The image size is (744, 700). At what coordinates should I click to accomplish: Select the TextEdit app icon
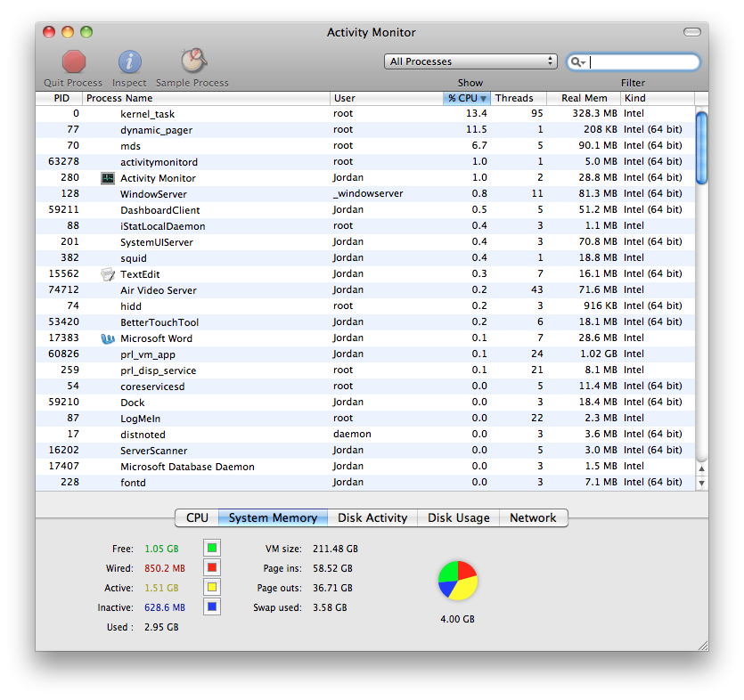[108, 274]
